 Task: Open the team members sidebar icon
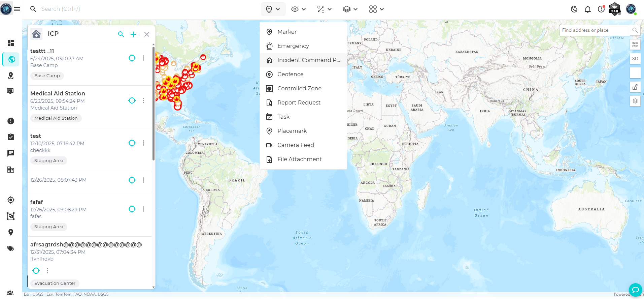tap(10, 293)
